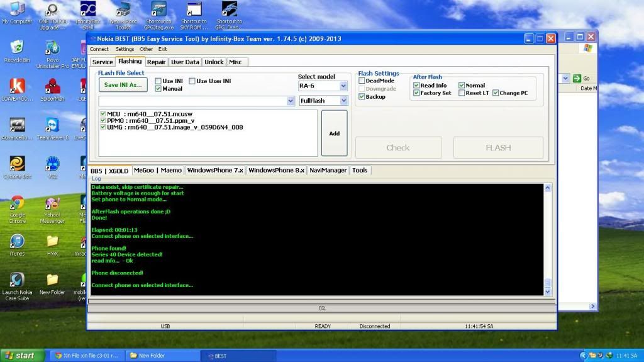Switch to the Service tab
The height and width of the screenshot is (362, 644).
(103, 62)
